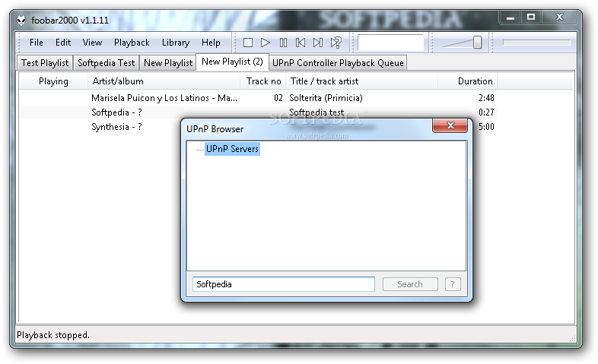Viewport: 598px width, 364px height.
Task: Select the UPnP Servers tree node
Action: pos(232,149)
